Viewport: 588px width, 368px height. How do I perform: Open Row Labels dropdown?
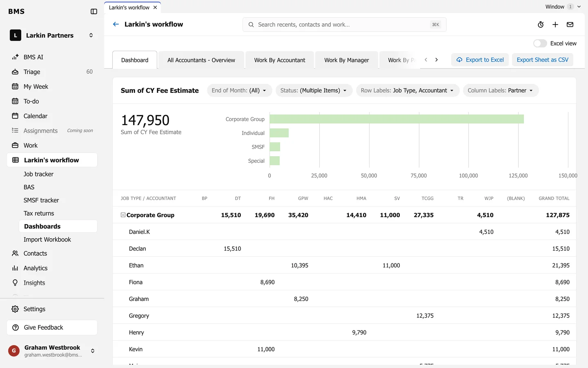click(408, 90)
